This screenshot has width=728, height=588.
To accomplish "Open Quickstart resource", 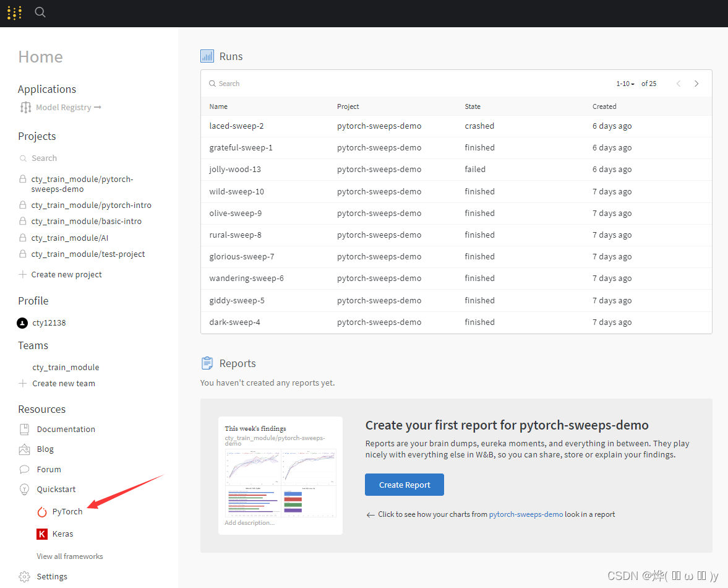I will click(56, 489).
